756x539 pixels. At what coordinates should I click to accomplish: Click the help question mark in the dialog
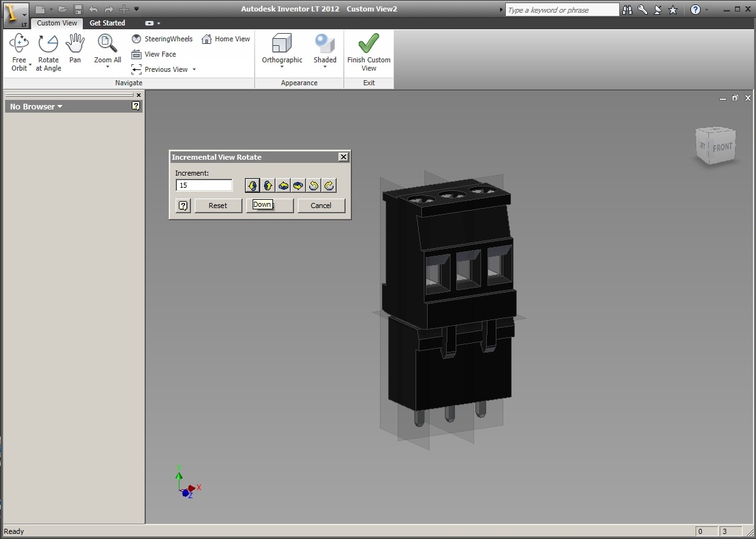183,205
